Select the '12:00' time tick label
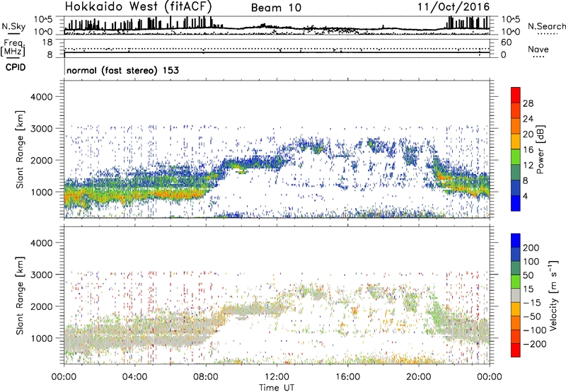Image resolution: width=566 pixels, height=392 pixels. [x=277, y=377]
